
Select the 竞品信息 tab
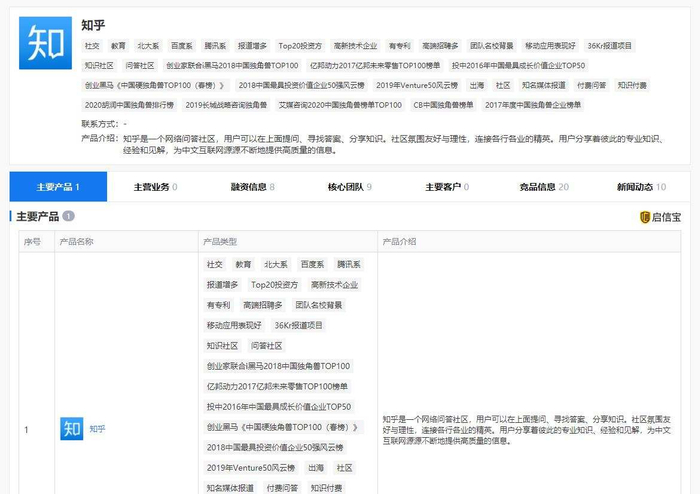(544, 187)
